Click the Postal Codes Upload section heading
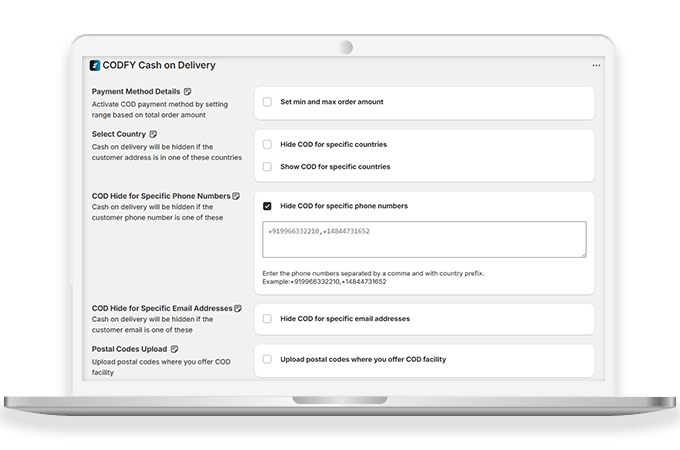 [x=130, y=350]
